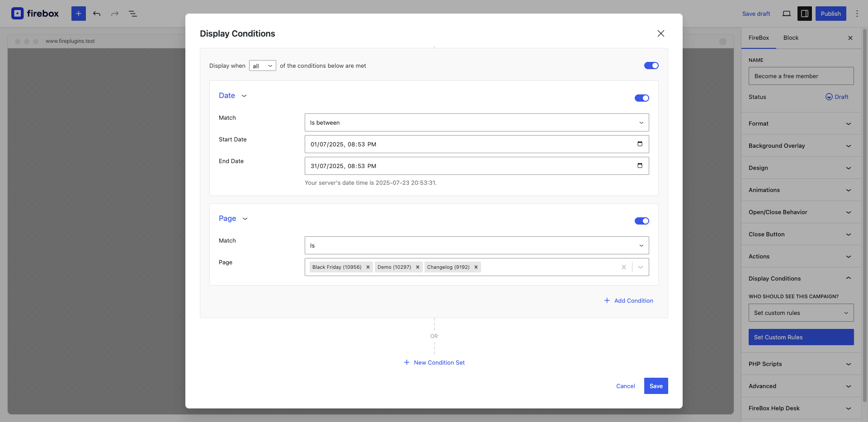
Task: Toggle the whole condition set switch
Action: 651,66
